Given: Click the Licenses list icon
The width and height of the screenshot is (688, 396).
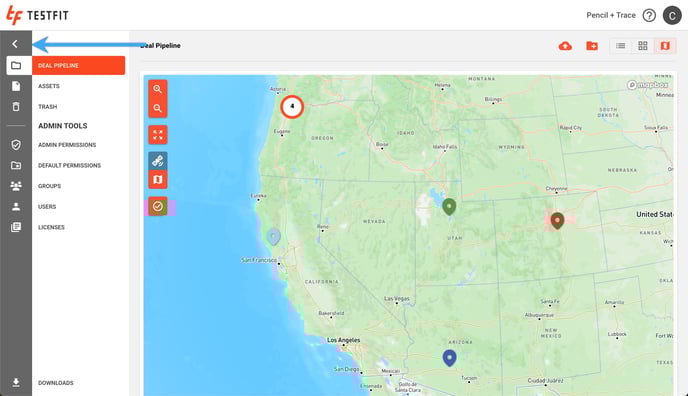Looking at the screenshot, I should point(16,227).
